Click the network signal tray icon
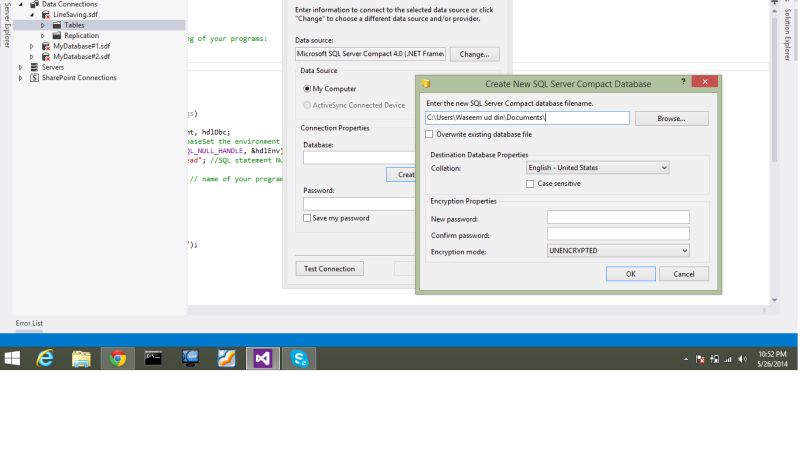The height and width of the screenshot is (449, 800). click(728, 359)
